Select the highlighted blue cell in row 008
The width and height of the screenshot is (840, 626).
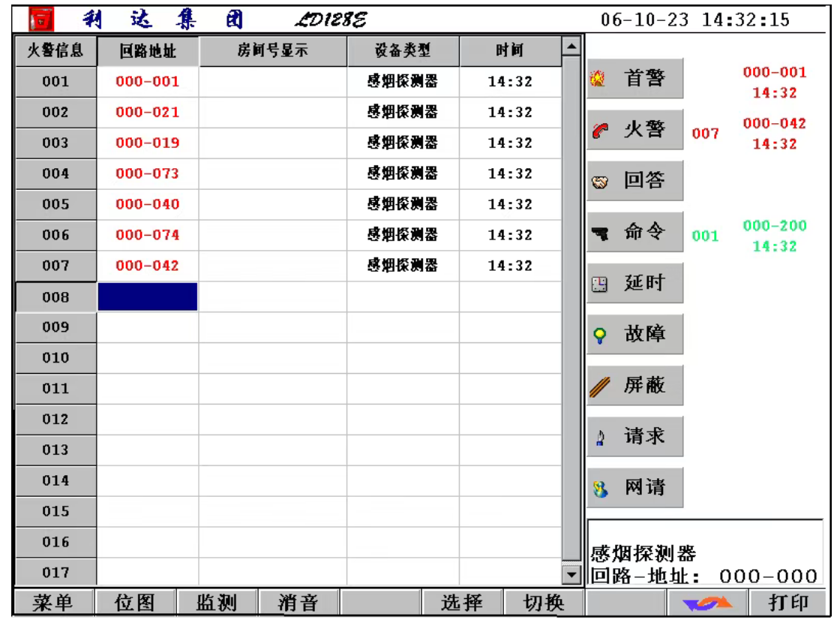click(x=148, y=296)
